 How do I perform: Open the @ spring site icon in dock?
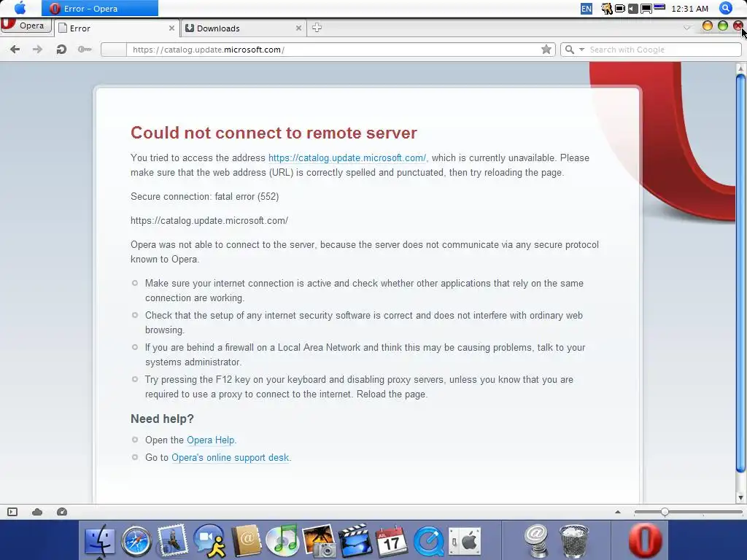point(537,541)
